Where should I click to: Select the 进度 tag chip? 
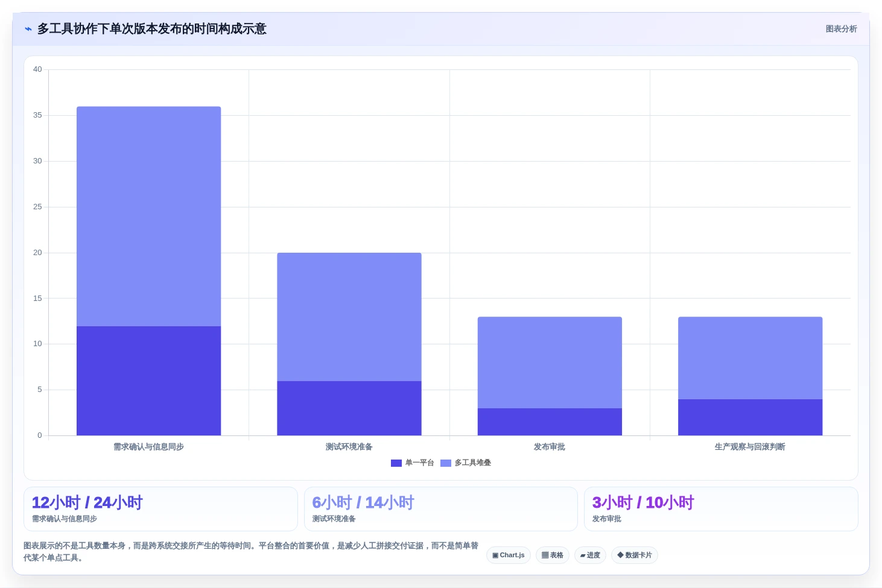(590, 555)
